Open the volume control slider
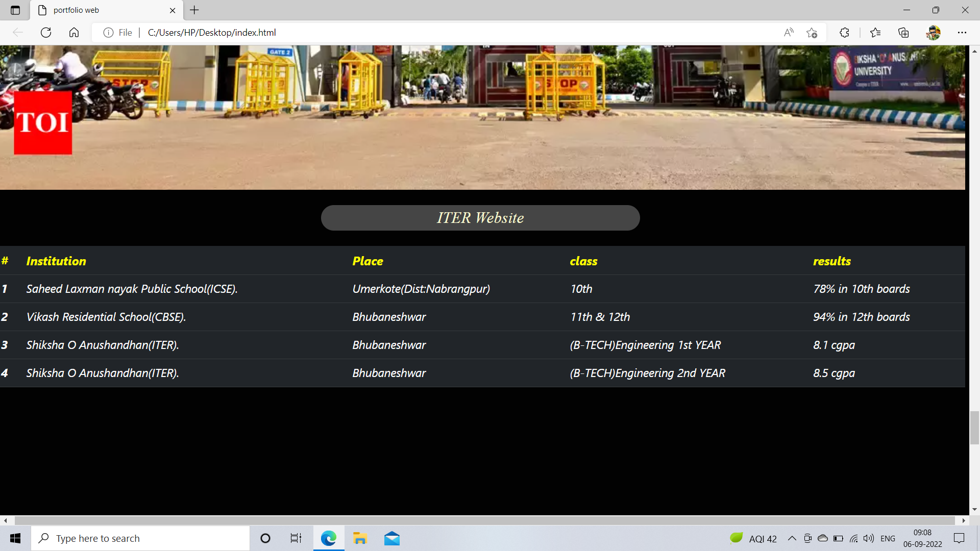 [869, 538]
